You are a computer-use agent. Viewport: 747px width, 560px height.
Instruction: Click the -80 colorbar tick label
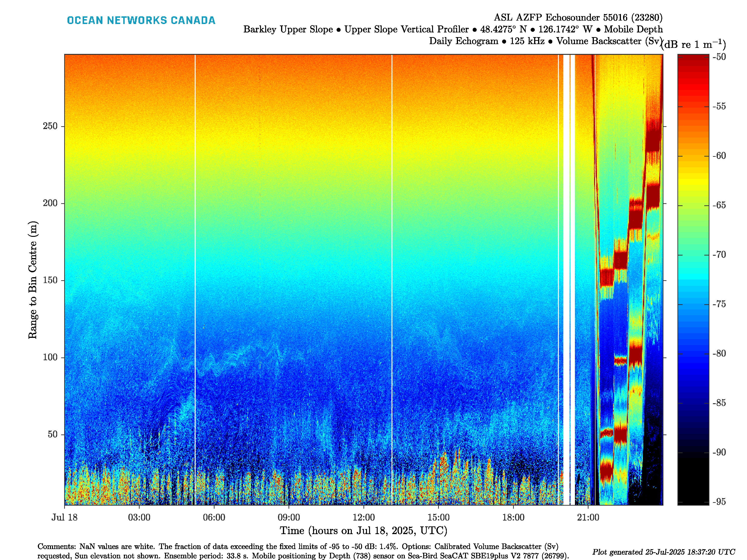[x=719, y=353]
